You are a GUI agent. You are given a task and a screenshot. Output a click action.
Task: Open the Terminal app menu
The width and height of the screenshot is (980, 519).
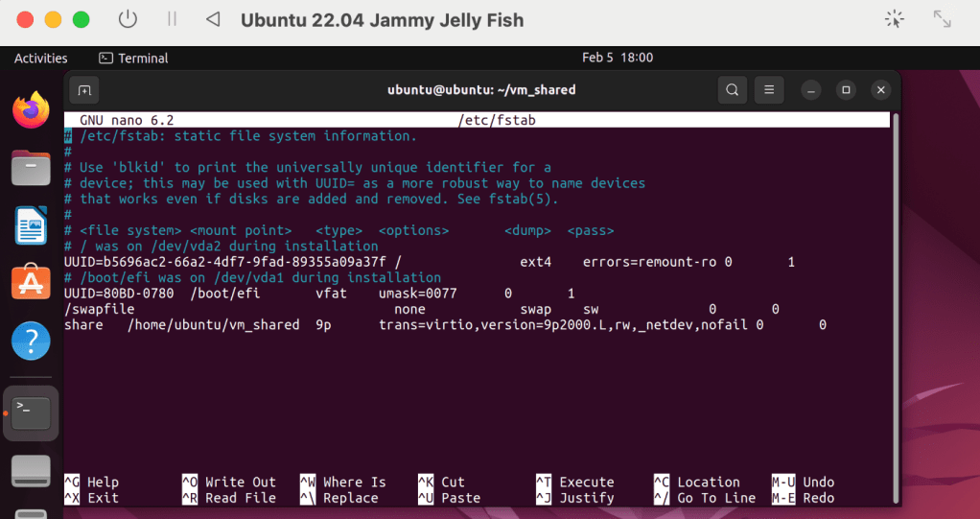click(133, 58)
